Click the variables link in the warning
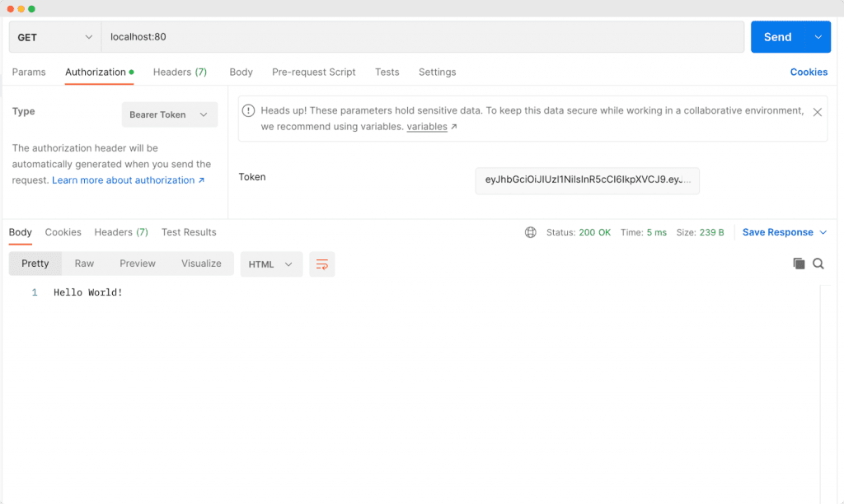The image size is (844, 504). (x=426, y=126)
